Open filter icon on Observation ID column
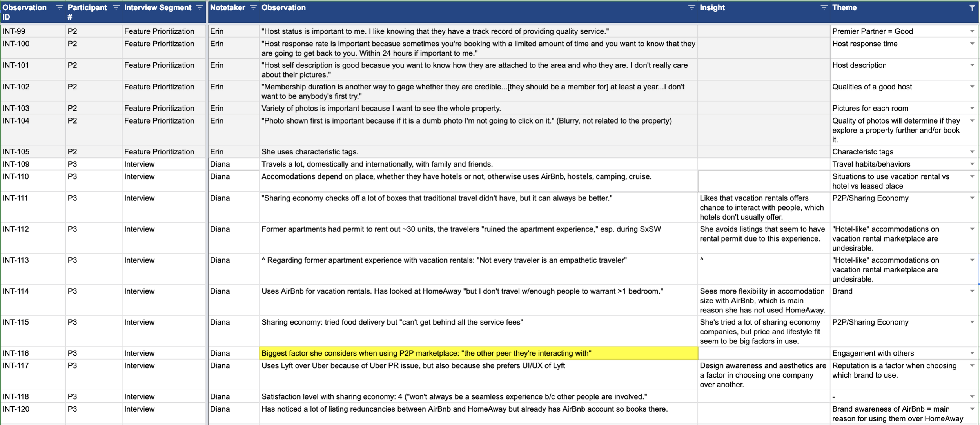The image size is (980, 425). pos(59,8)
